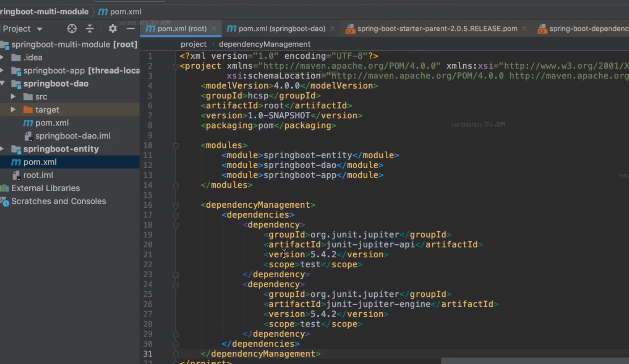Select pom.xml under springboot-dao
This screenshot has height=364, width=629.
[52, 123]
